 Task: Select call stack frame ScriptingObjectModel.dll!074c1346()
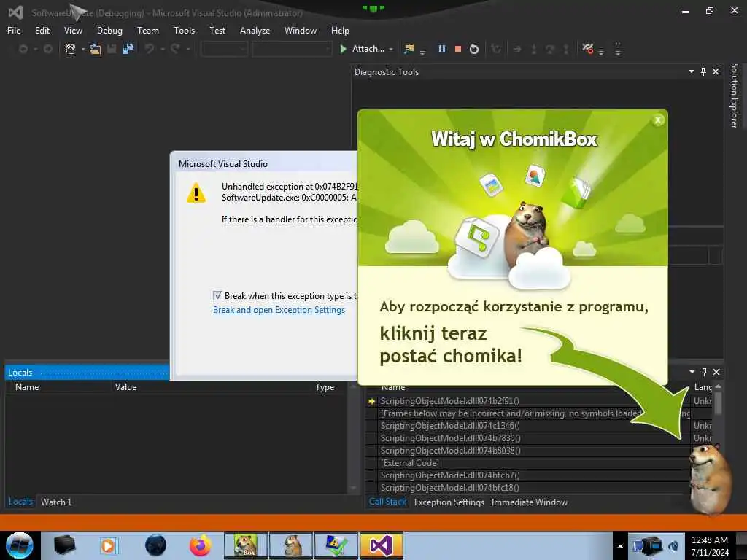click(528, 426)
